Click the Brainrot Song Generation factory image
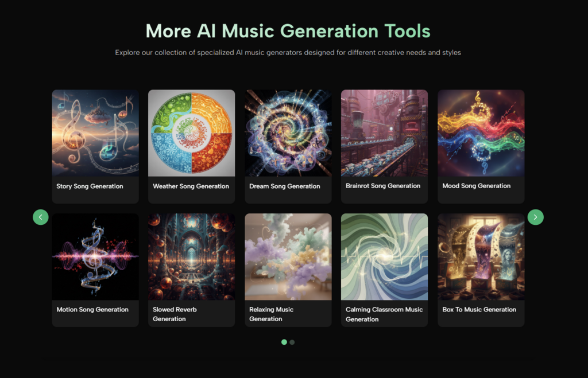The image size is (588, 378). pos(384,133)
